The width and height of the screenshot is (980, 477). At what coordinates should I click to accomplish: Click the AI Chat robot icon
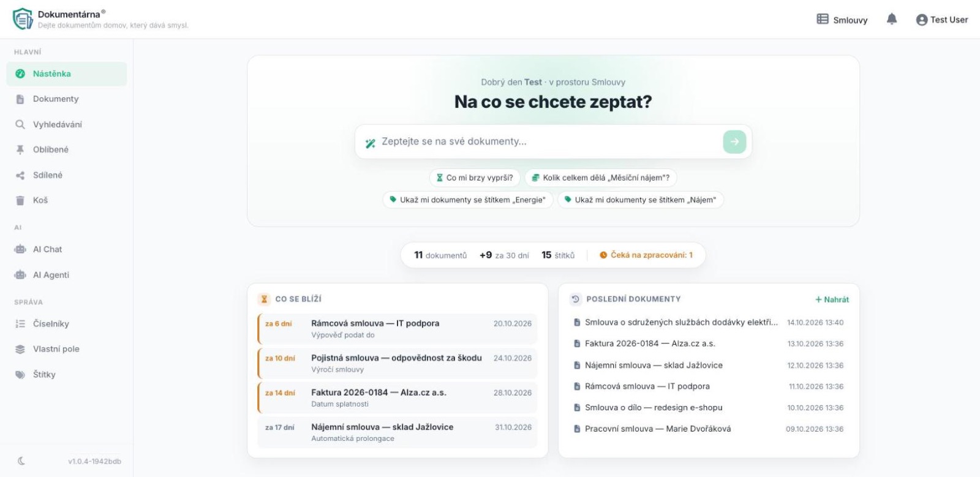pos(20,249)
